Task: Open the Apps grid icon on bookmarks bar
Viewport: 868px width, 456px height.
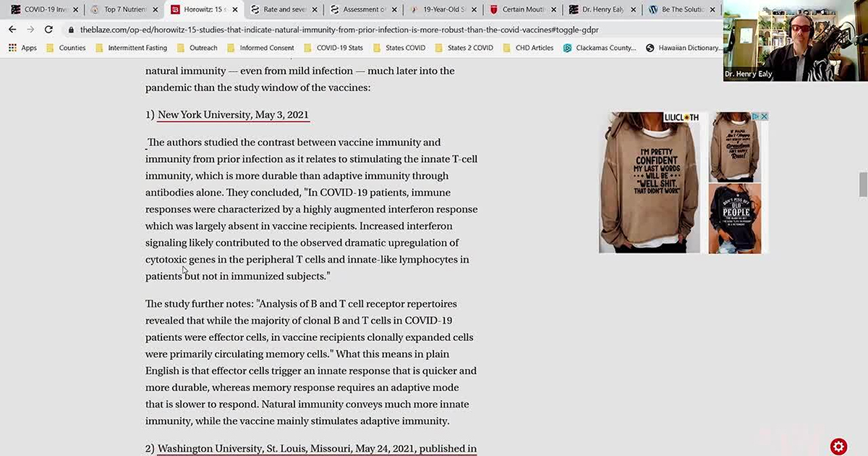Action: click(x=12, y=47)
